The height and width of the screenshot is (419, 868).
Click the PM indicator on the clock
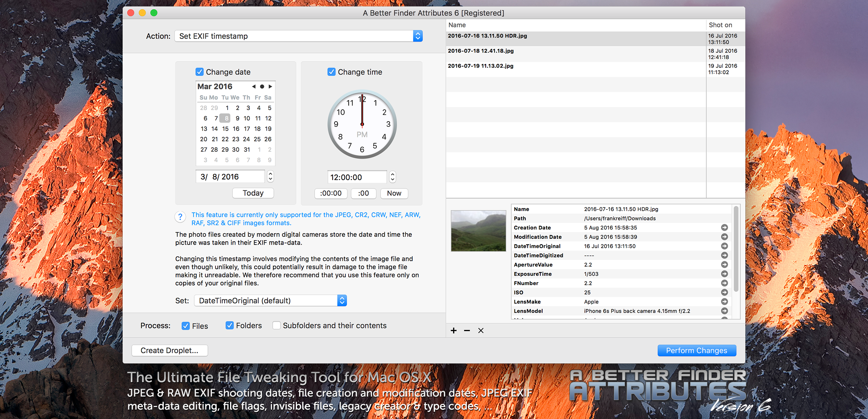[362, 135]
